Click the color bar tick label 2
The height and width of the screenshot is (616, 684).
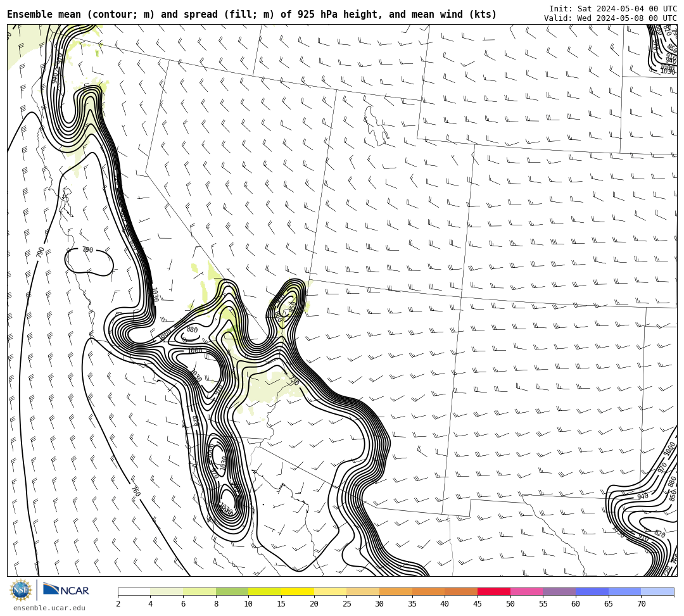point(118,604)
